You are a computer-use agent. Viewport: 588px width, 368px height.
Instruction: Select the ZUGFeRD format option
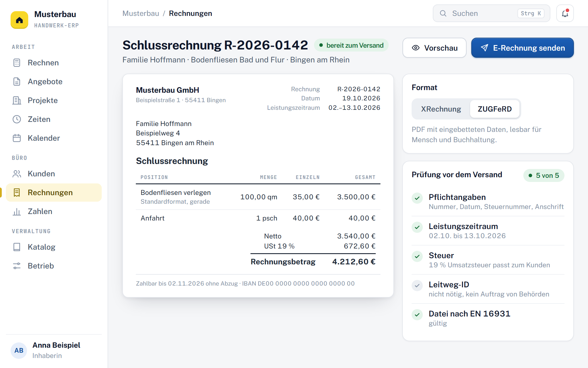click(x=495, y=109)
